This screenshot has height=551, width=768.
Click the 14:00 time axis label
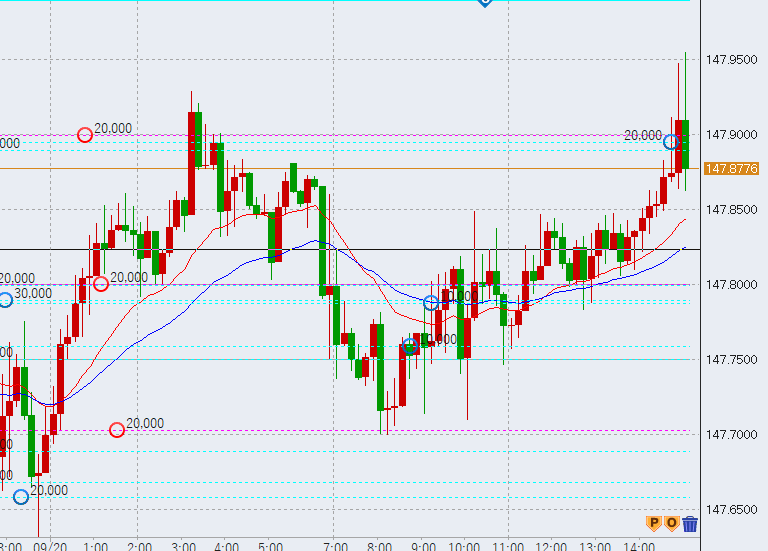click(639, 546)
